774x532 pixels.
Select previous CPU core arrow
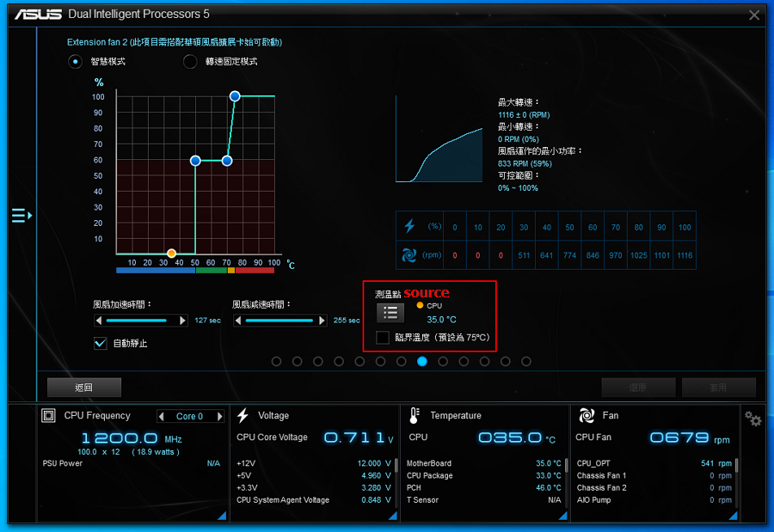click(x=162, y=417)
